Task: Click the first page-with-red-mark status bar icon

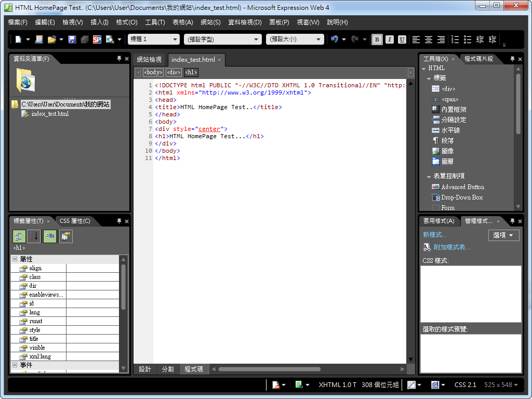Action: click(275, 385)
